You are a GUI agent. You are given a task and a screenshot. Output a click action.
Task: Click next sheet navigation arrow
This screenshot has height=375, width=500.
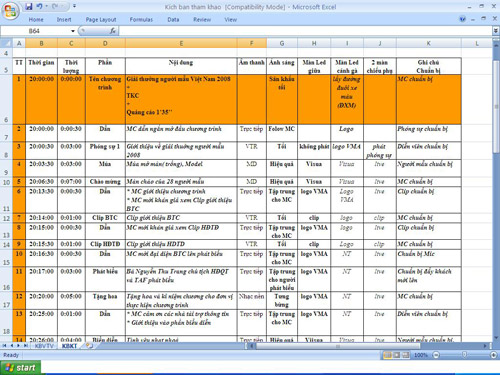click(18, 346)
